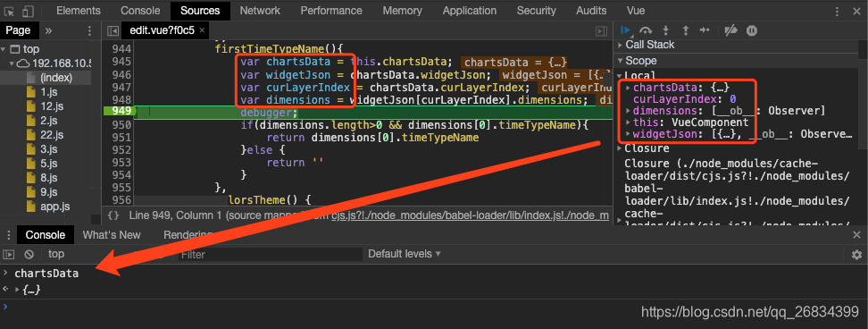Hide the file navigator pane icon
The image size is (868, 329).
click(x=113, y=31)
